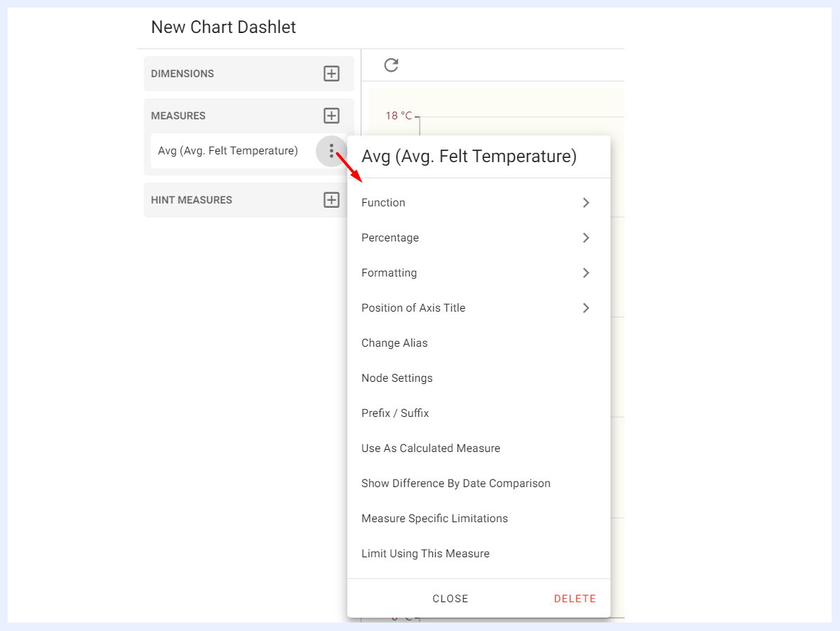Add a new dimension with plus icon

click(x=332, y=74)
